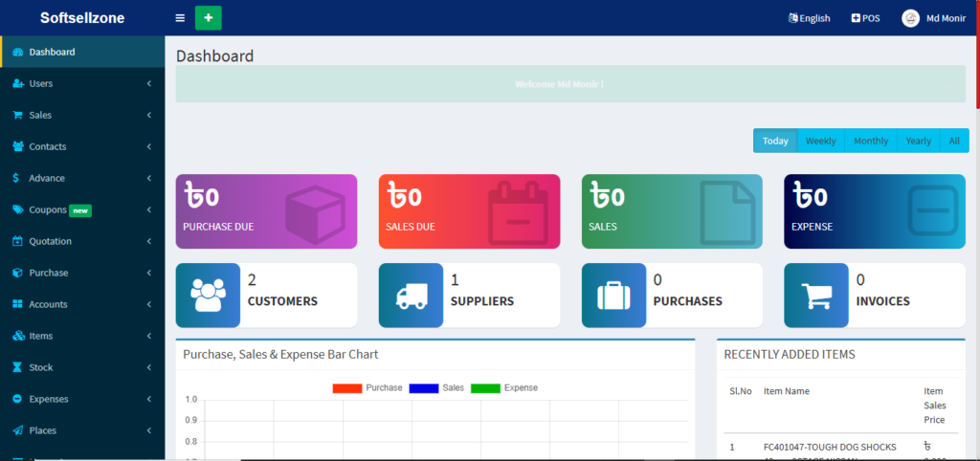Click the Suppliers truck icon tile
This screenshot has width=980, height=461.
point(411,296)
